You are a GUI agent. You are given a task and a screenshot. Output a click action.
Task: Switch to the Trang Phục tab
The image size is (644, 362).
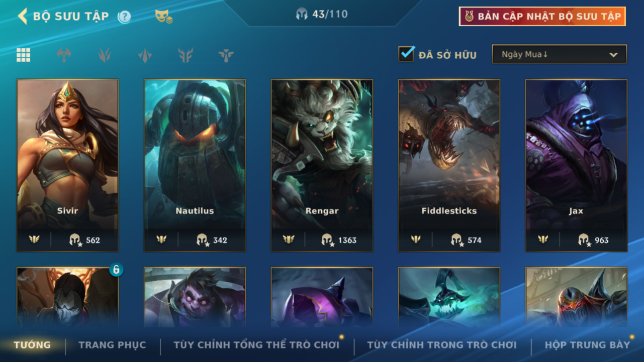(x=112, y=345)
